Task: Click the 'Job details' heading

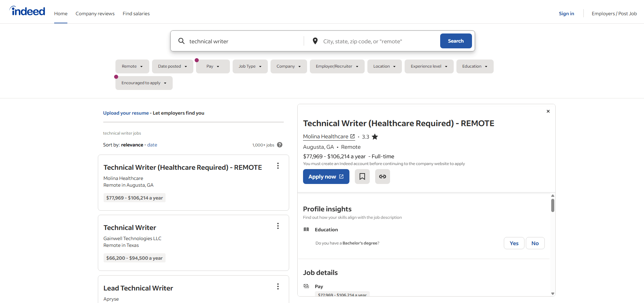Action: (x=320, y=273)
